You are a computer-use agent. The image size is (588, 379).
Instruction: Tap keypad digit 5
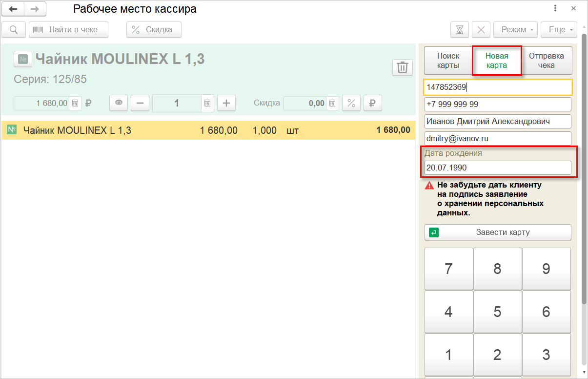pyautogui.click(x=497, y=312)
